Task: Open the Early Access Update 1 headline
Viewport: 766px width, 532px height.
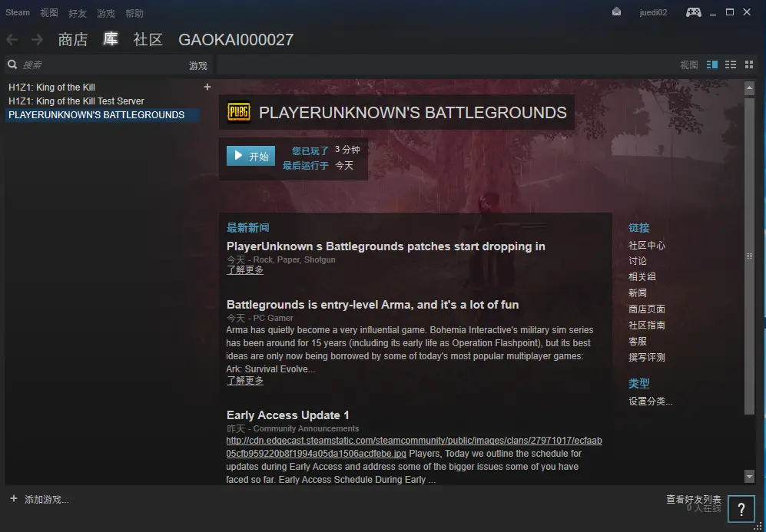Action: tap(288, 415)
